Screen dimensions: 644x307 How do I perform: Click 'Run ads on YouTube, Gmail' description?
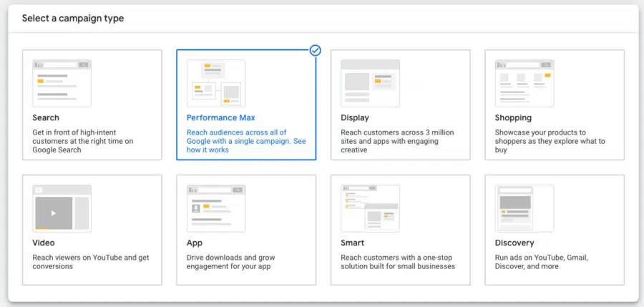point(542,262)
